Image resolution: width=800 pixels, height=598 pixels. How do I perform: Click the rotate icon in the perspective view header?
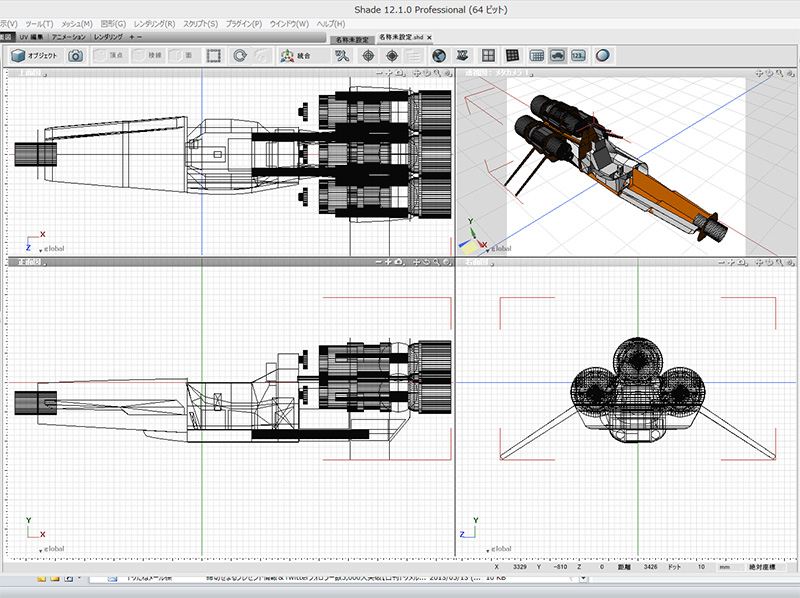tap(769, 73)
